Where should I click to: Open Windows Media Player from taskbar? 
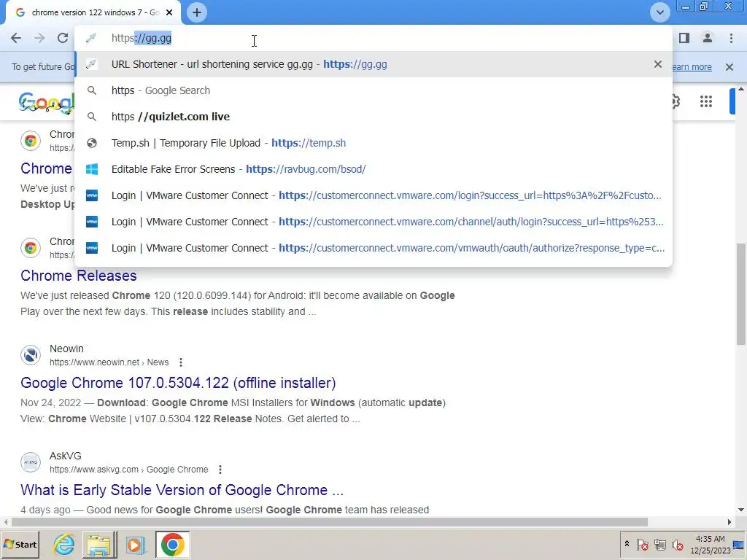[x=136, y=544]
